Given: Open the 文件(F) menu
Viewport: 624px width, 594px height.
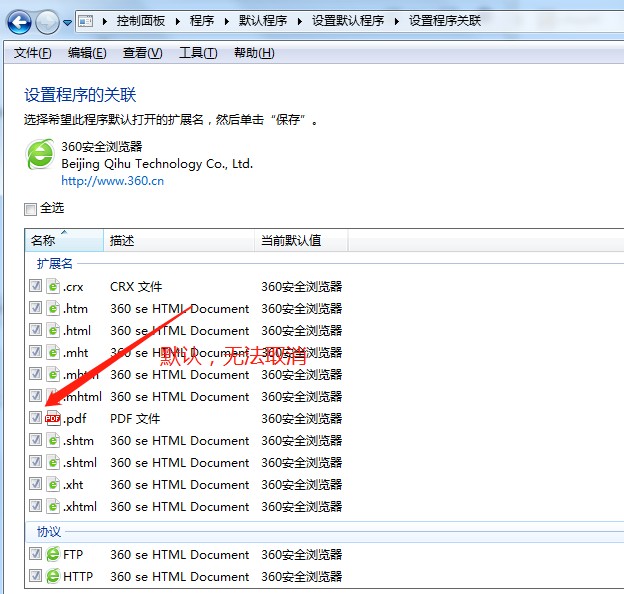Looking at the screenshot, I should point(33,53).
